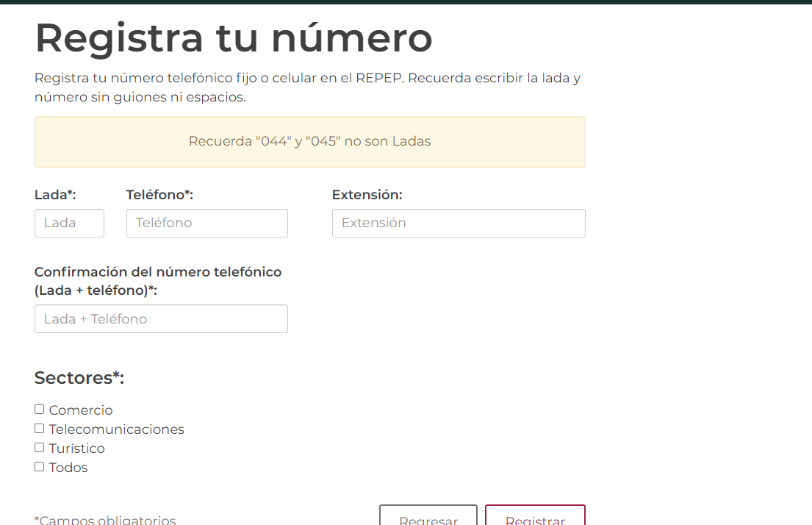812x525 pixels.
Task: Select the Extensión input box
Action: click(459, 223)
